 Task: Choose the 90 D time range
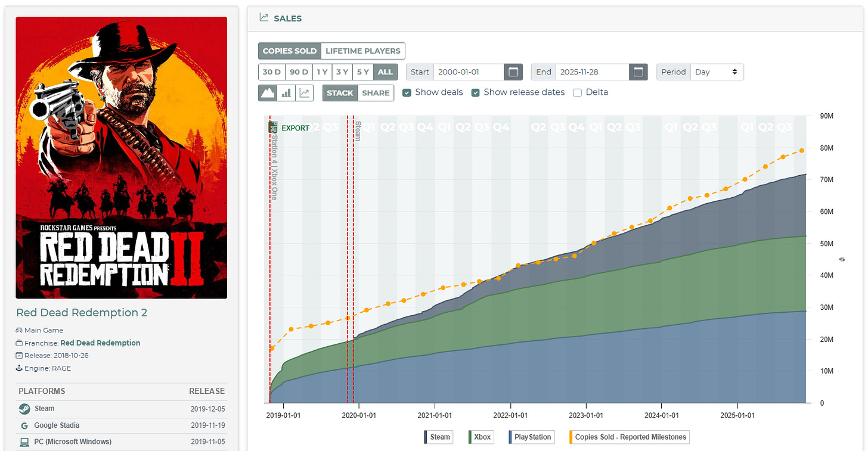pyautogui.click(x=298, y=72)
